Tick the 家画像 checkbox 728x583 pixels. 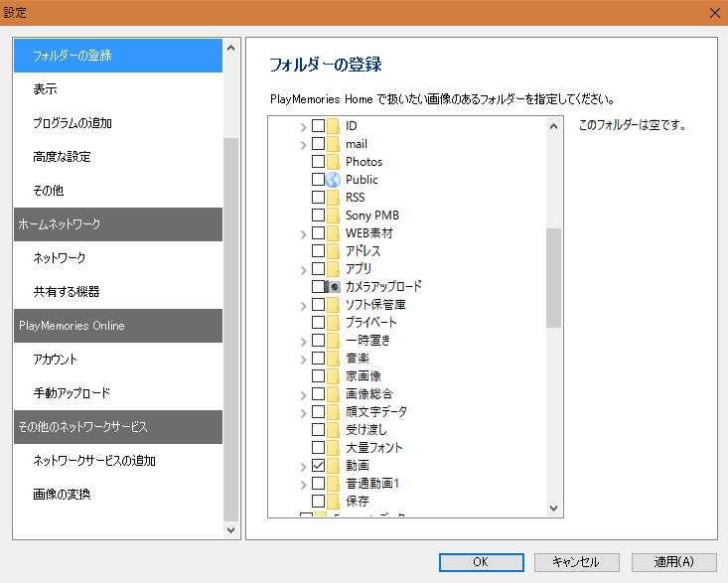(x=318, y=375)
